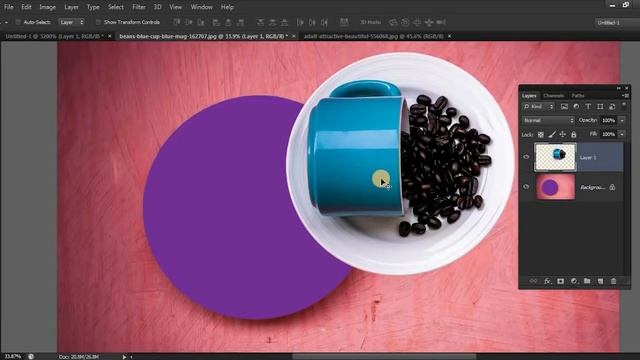Collapse the Layers panel to icons
Image resolution: width=640 pixels, height=360 pixels.
pyautogui.click(x=619, y=88)
